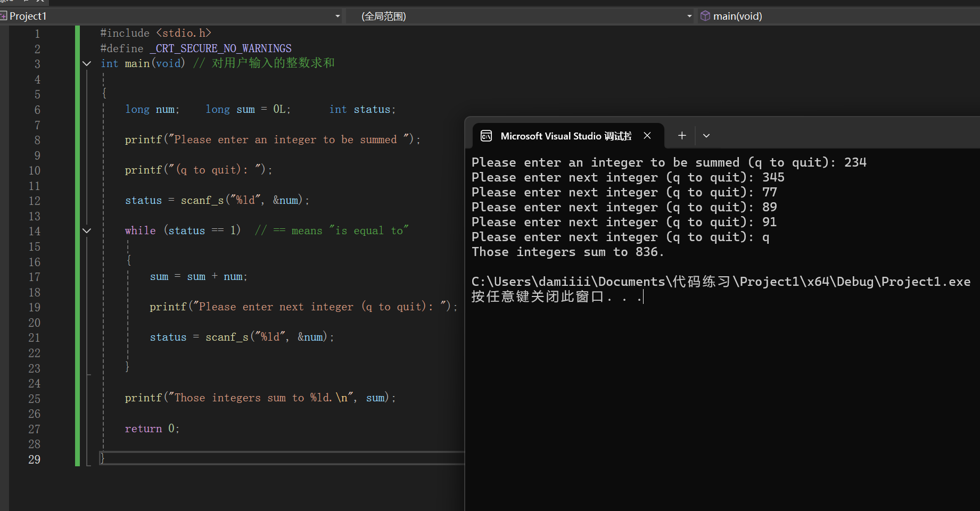Click the Project1.exe path line in console
Viewport: 980px width, 511px height.
click(721, 282)
